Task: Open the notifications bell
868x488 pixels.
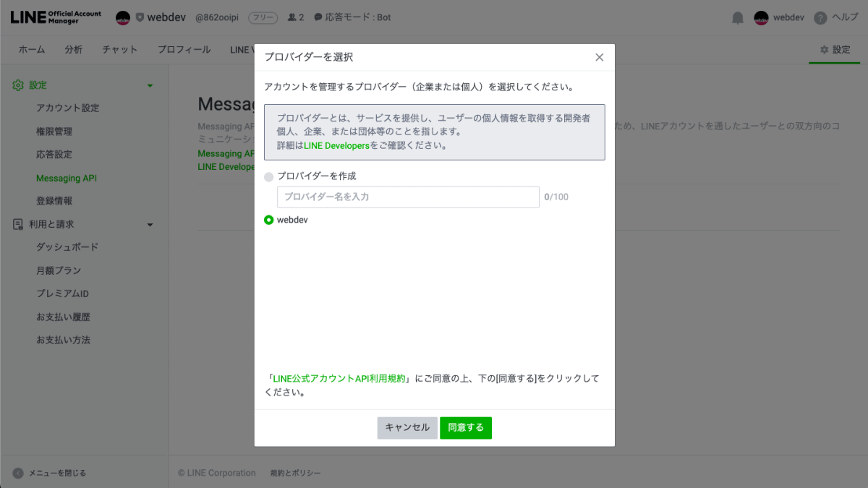Action: click(738, 17)
